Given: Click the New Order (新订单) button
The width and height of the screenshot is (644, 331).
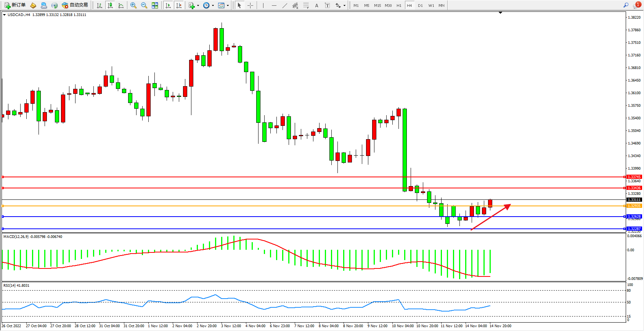Looking at the screenshot, I should click(x=15, y=5).
